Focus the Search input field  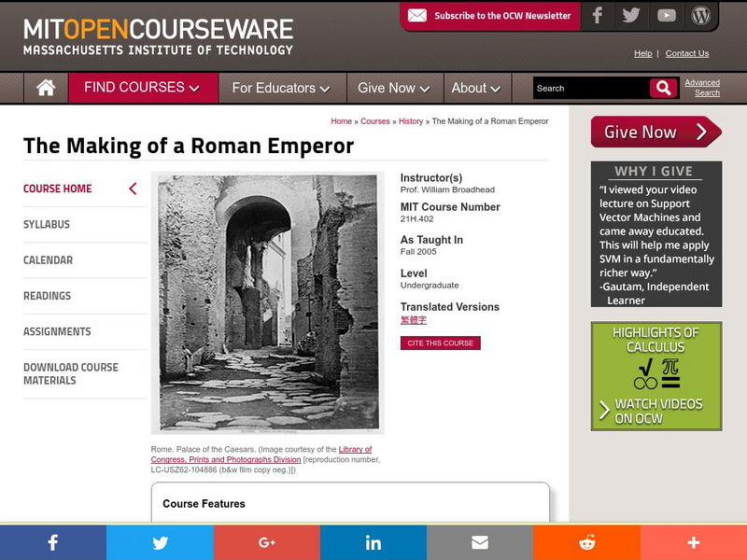(x=591, y=88)
